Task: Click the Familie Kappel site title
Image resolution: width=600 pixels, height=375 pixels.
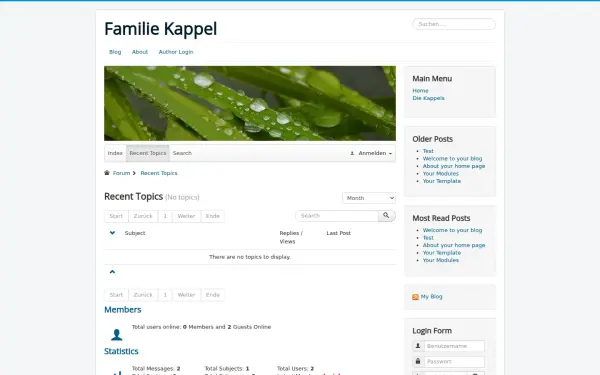Action: pyautogui.click(x=160, y=29)
